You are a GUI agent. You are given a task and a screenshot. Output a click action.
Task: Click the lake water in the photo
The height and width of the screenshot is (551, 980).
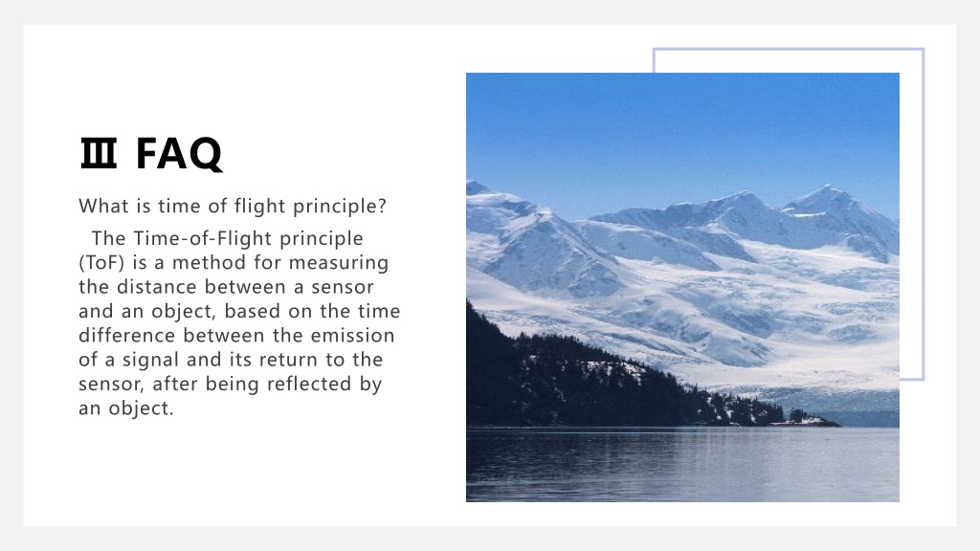(682, 465)
